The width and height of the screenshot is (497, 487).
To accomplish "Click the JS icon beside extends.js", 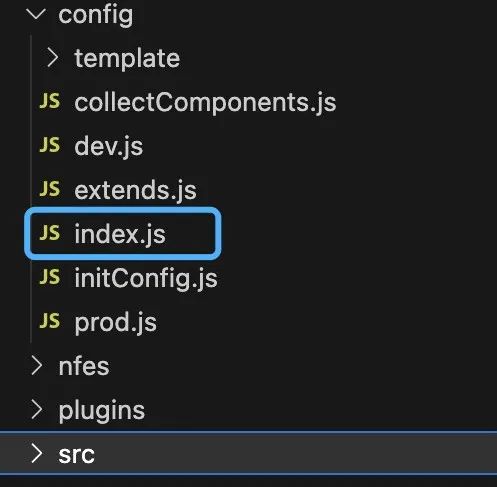I will 50,189.
